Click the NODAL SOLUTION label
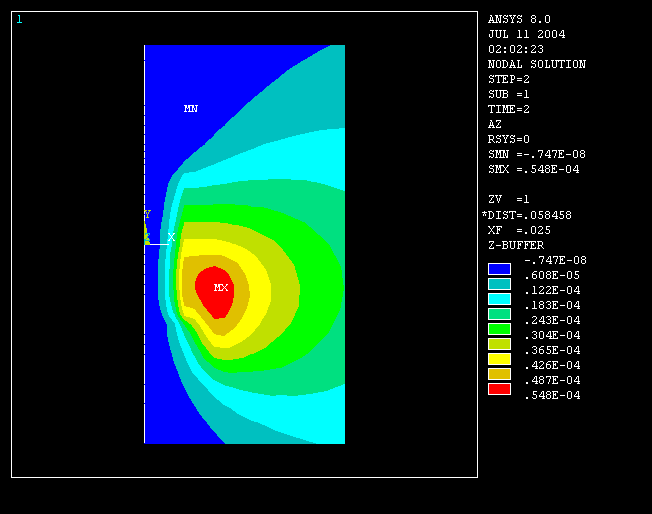The image size is (652, 514). point(537,64)
